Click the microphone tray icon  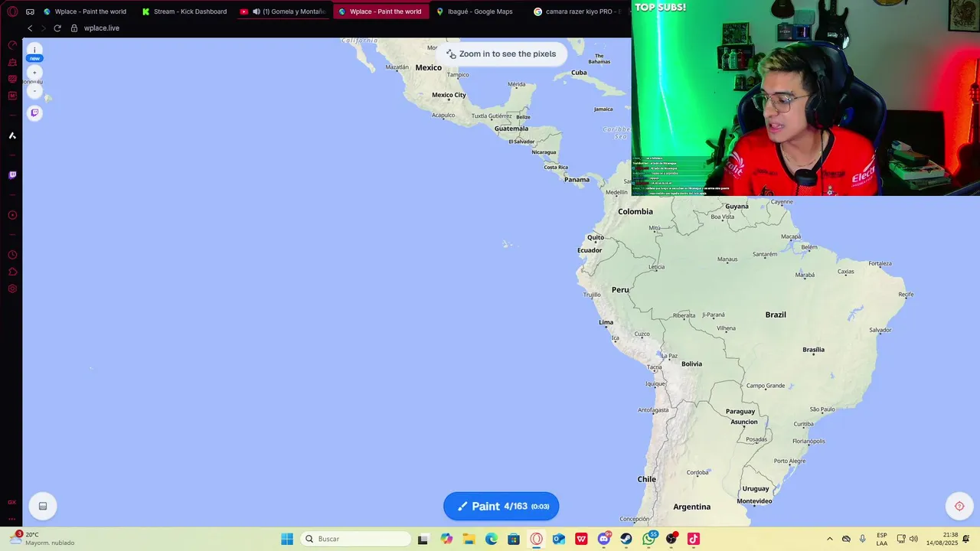(863, 539)
